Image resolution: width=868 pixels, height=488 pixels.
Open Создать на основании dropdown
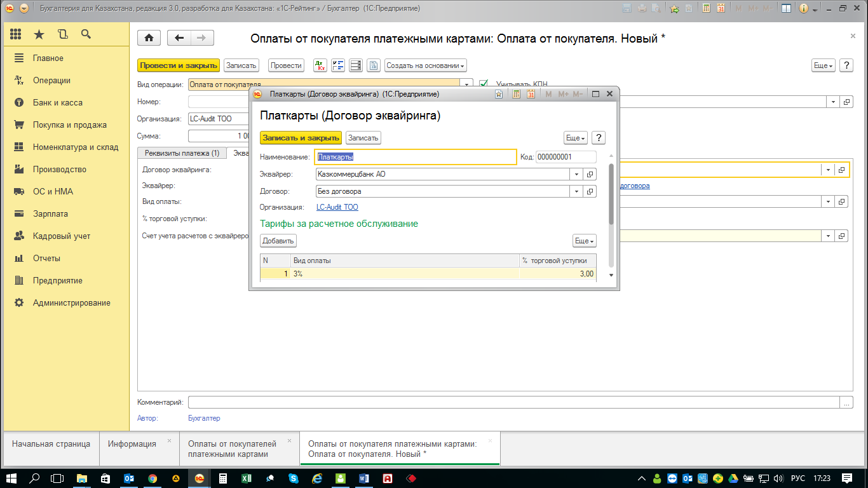click(x=426, y=65)
